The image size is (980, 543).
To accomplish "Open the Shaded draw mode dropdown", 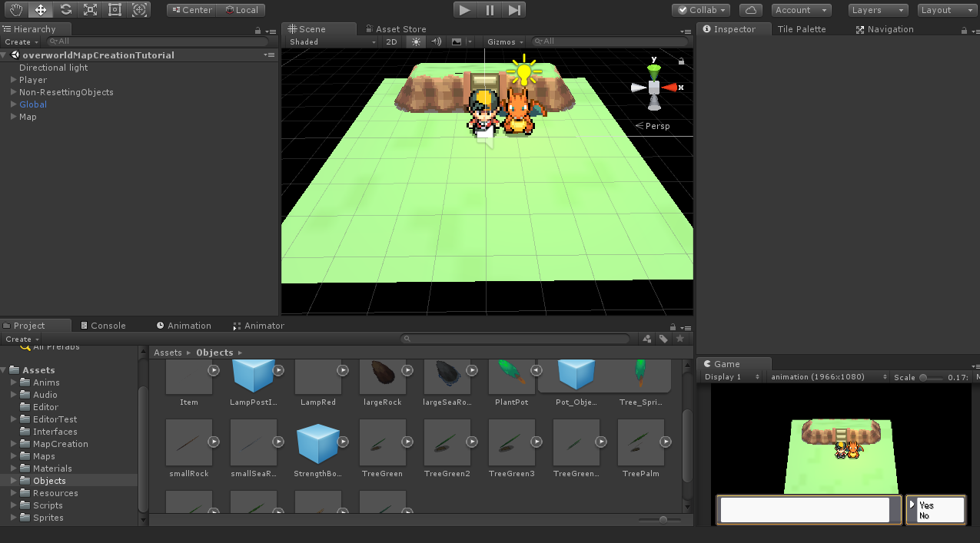I will pyautogui.click(x=332, y=42).
